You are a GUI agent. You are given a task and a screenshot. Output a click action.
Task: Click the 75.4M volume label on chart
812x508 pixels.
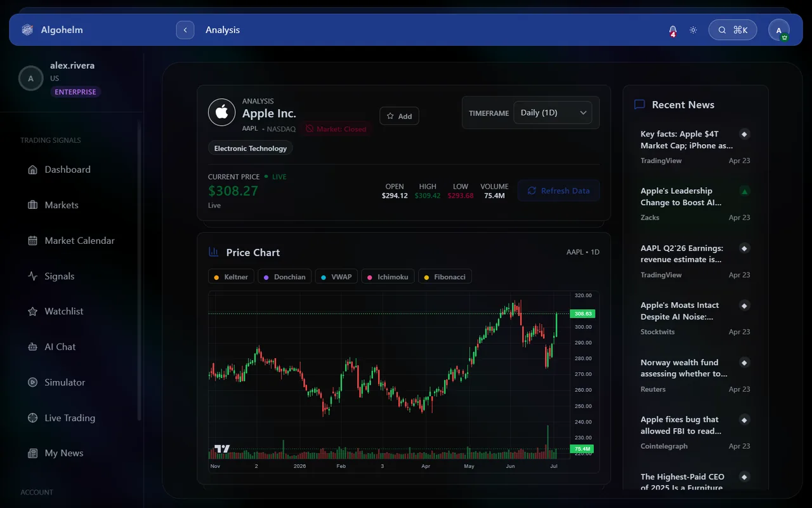pos(582,449)
